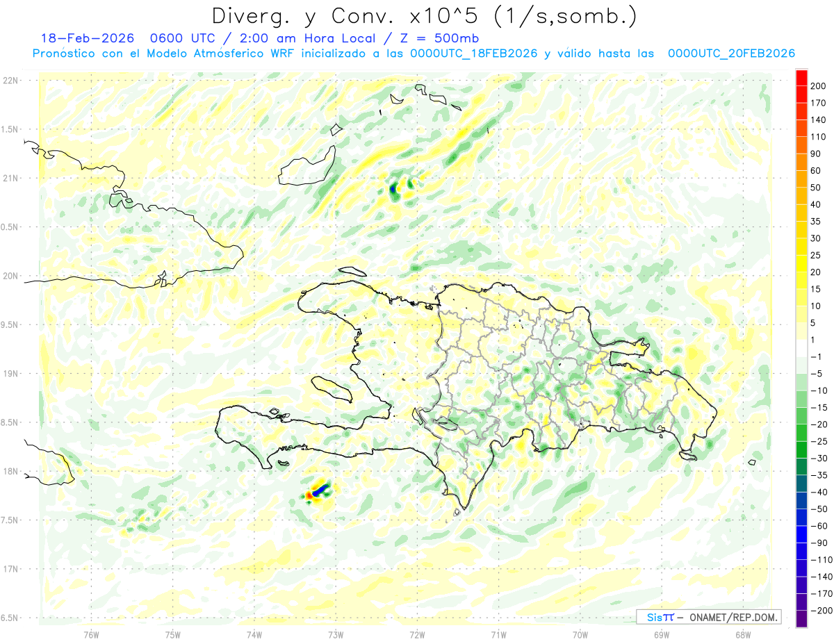Click the colorbar value label '35'
Screen dimensions: 834x644
(x=816, y=222)
